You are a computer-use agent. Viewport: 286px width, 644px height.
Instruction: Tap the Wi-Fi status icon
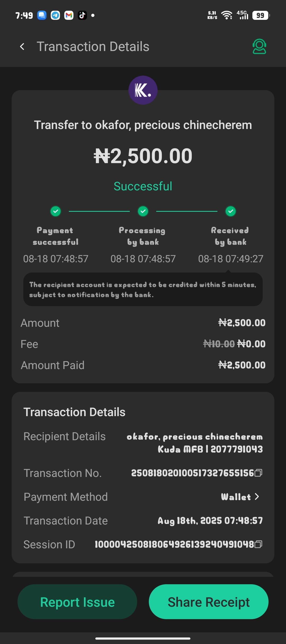coord(227,15)
